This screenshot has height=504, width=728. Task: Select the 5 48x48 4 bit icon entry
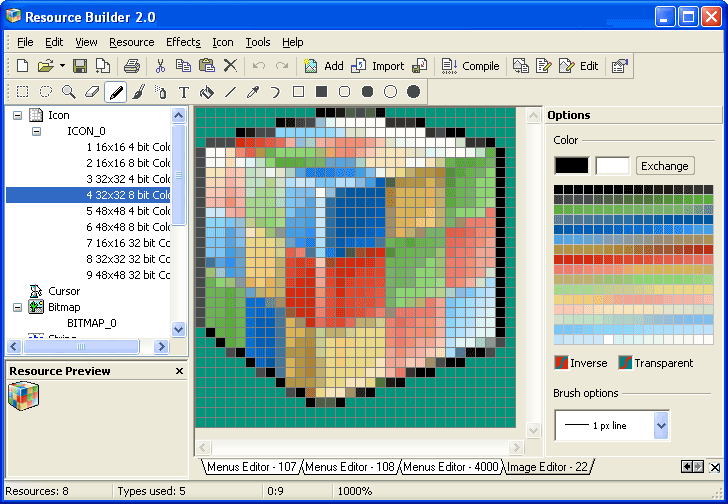pyautogui.click(x=128, y=211)
